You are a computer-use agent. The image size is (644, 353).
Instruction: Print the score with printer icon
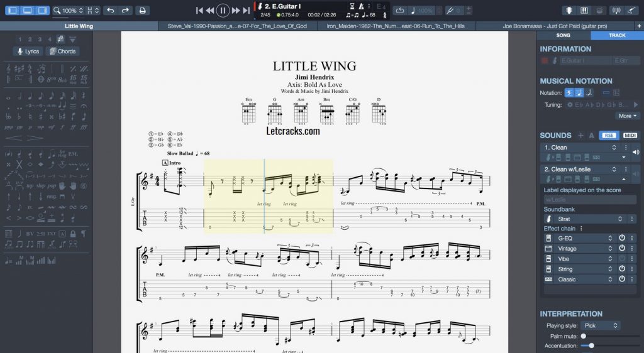coord(143,10)
